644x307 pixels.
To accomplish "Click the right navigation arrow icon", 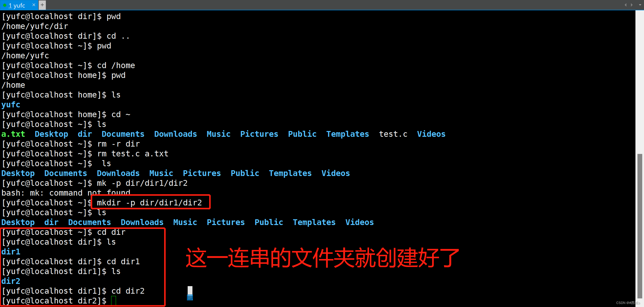I will [x=631, y=5].
